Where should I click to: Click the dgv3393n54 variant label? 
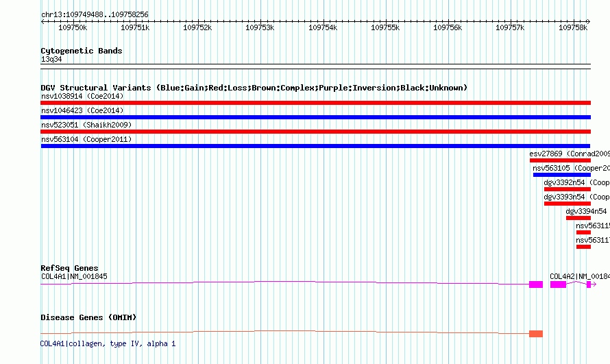tap(577, 197)
